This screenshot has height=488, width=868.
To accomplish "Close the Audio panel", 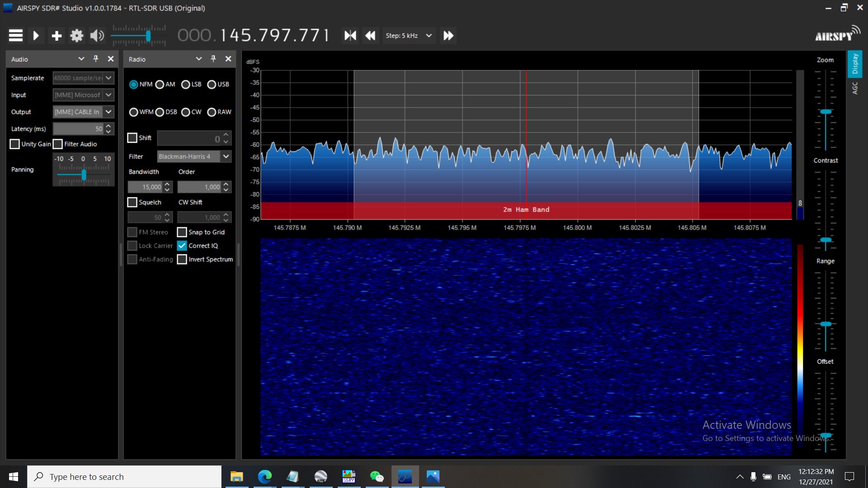I will (111, 59).
